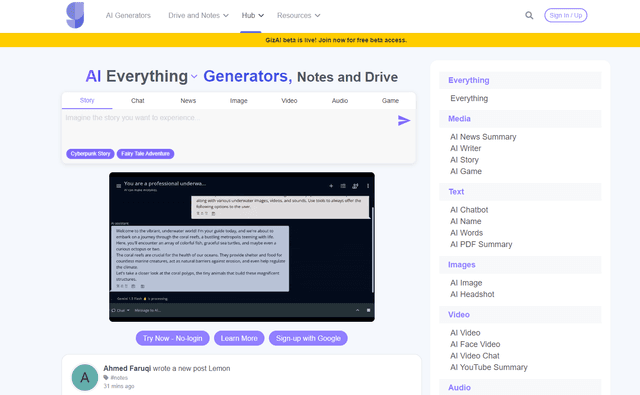Open the Everything sidebar section header

click(520, 80)
